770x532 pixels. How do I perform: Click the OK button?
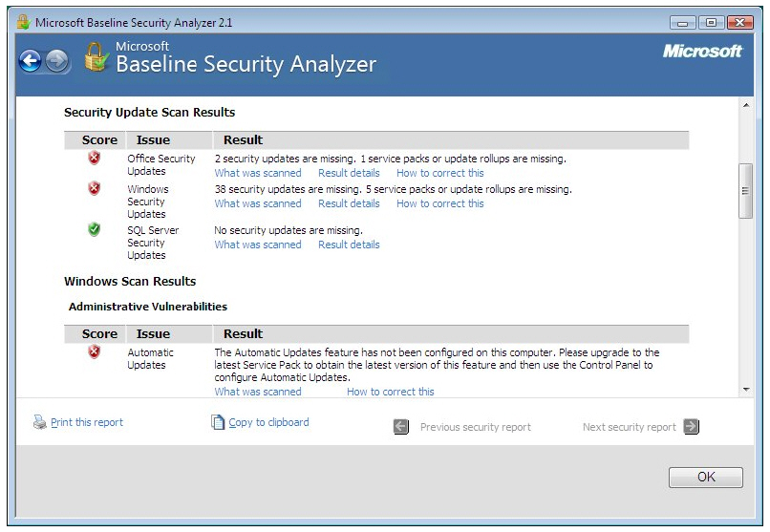click(x=706, y=477)
